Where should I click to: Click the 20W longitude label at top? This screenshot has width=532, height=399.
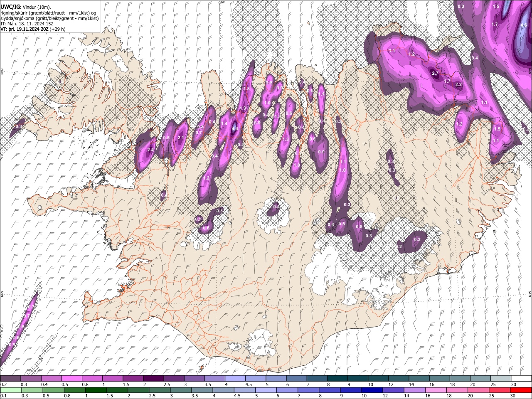(x=221, y=2)
